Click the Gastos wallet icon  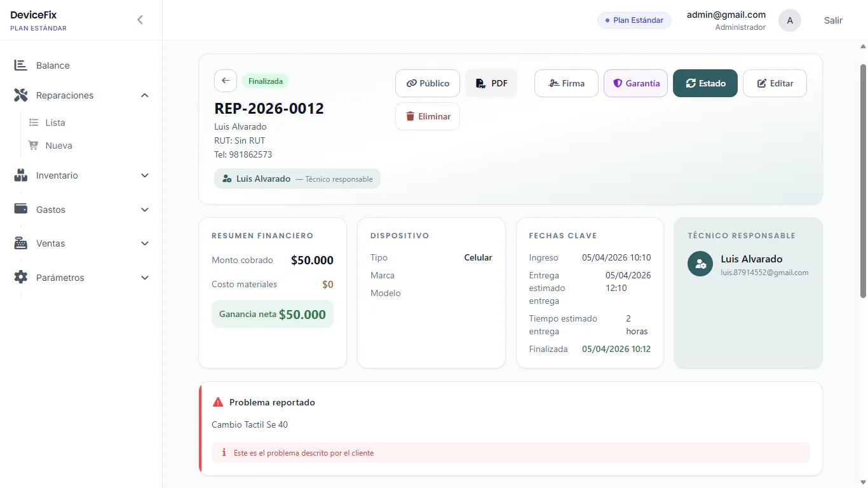pyautogui.click(x=20, y=209)
